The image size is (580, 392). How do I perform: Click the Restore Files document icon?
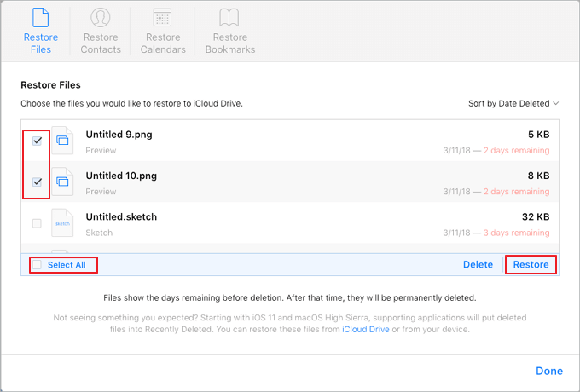(x=41, y=17)
